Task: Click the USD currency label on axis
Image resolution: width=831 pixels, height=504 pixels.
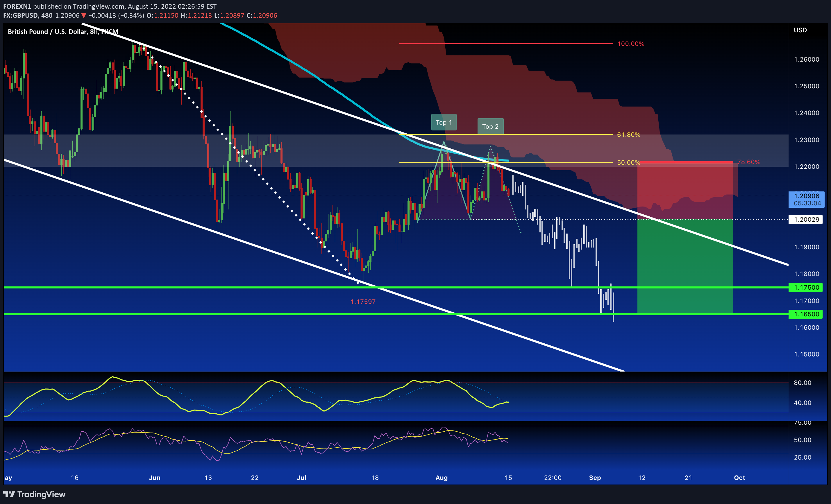Action: 800,30
